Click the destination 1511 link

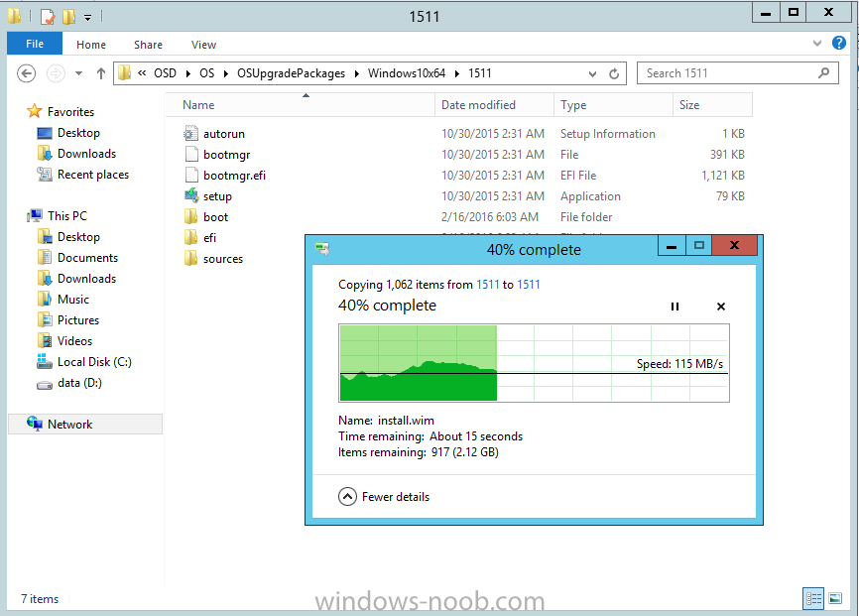tap(528, 285)
